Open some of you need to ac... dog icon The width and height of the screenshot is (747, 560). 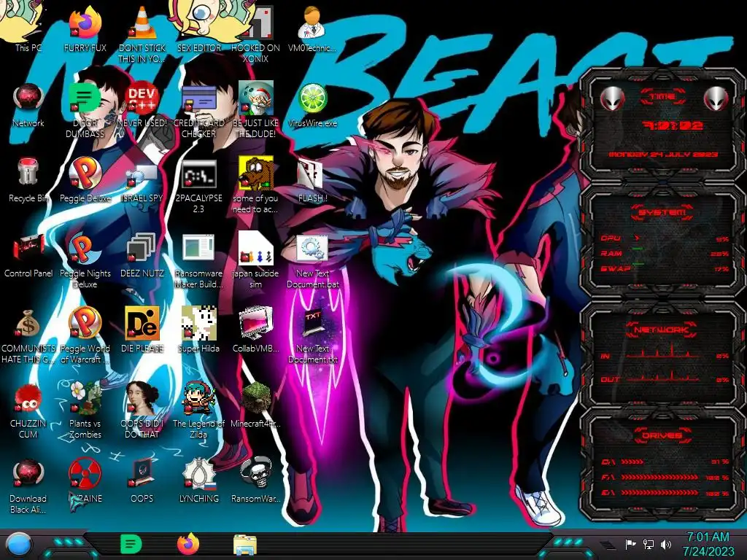(x=256, y=183)
